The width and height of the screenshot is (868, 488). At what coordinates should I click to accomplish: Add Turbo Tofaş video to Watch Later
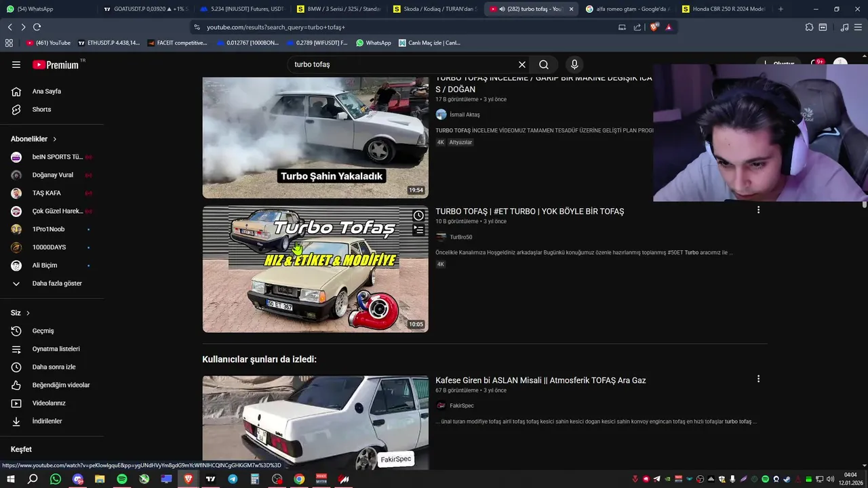pos(418,216)
